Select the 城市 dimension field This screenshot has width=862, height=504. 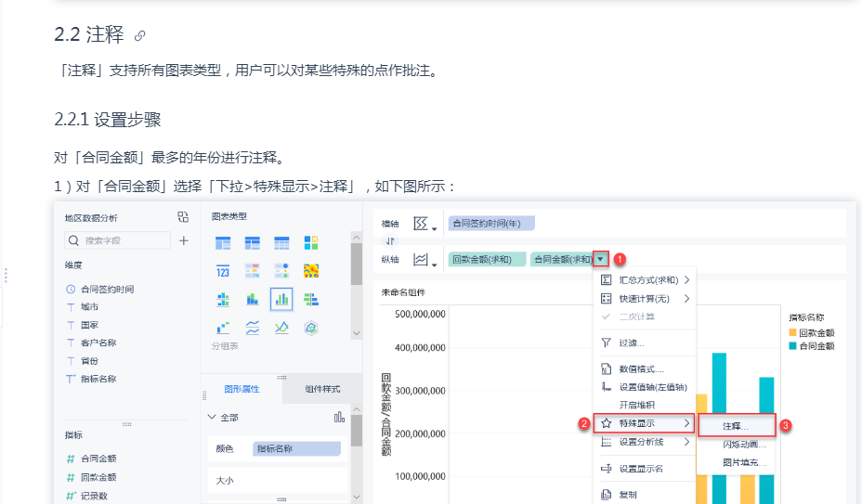[x=89, y=306]
